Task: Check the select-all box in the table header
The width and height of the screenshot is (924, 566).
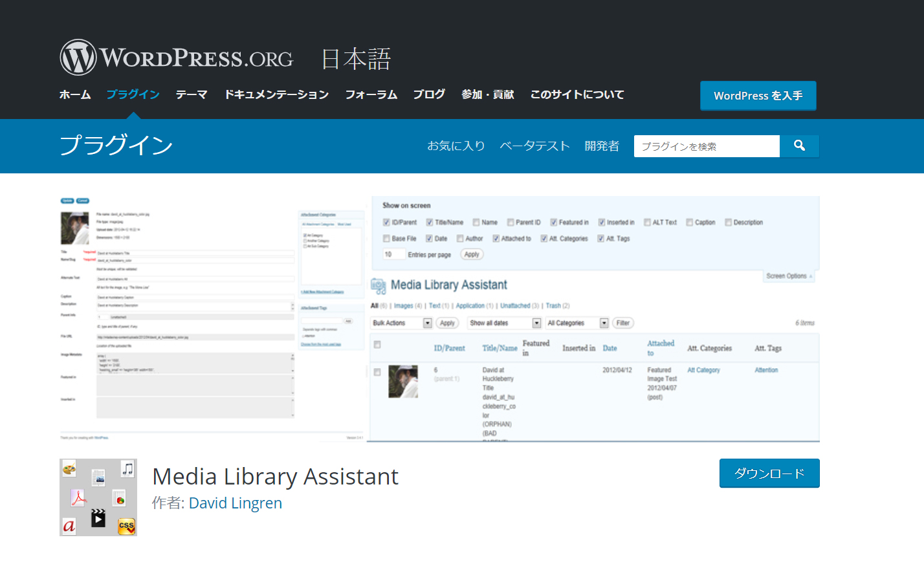Action: [377, 345]
